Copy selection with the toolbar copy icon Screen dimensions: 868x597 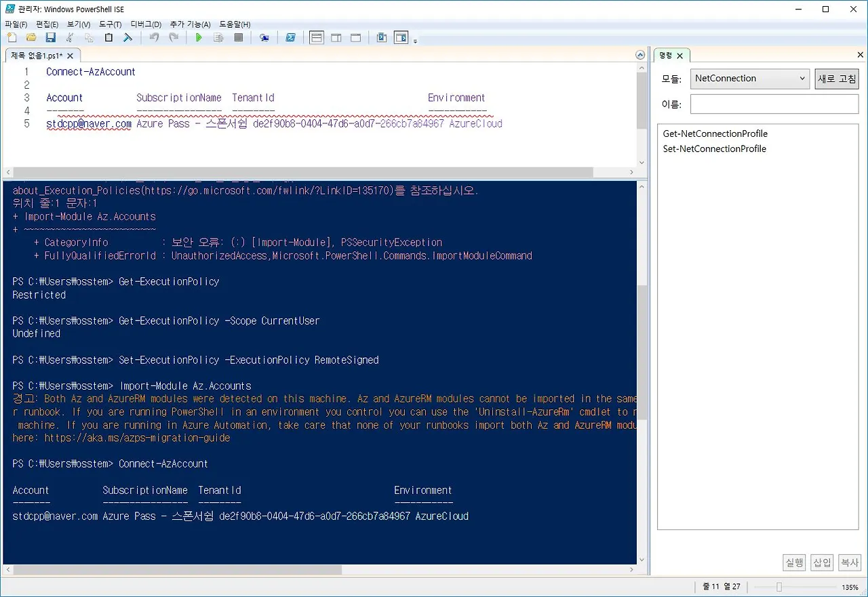tap(89, 38)
